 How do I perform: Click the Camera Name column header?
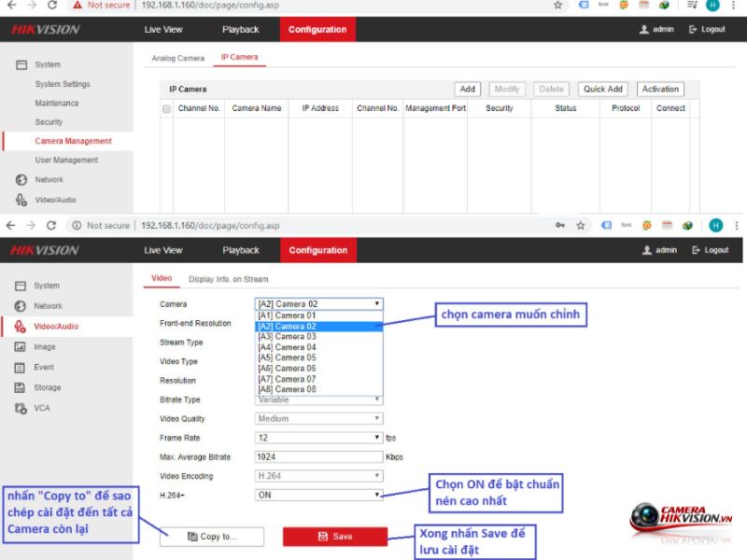point(256,108)
